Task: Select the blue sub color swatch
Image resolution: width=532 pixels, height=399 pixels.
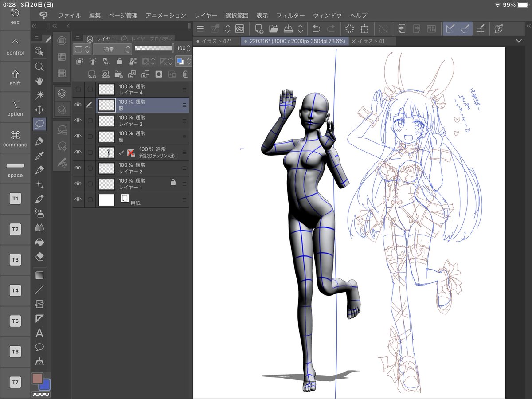Action: [x=46, y=385]
